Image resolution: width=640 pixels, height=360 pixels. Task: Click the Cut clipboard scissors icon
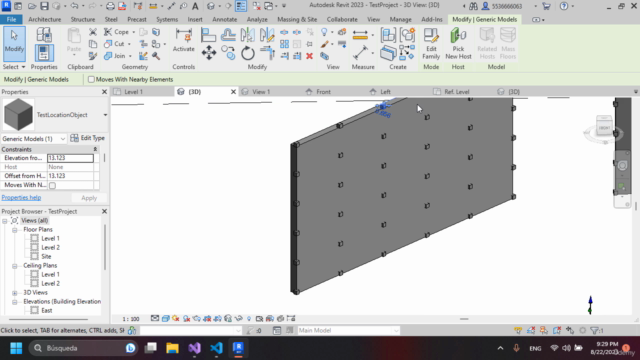click(x=93, y=32)
